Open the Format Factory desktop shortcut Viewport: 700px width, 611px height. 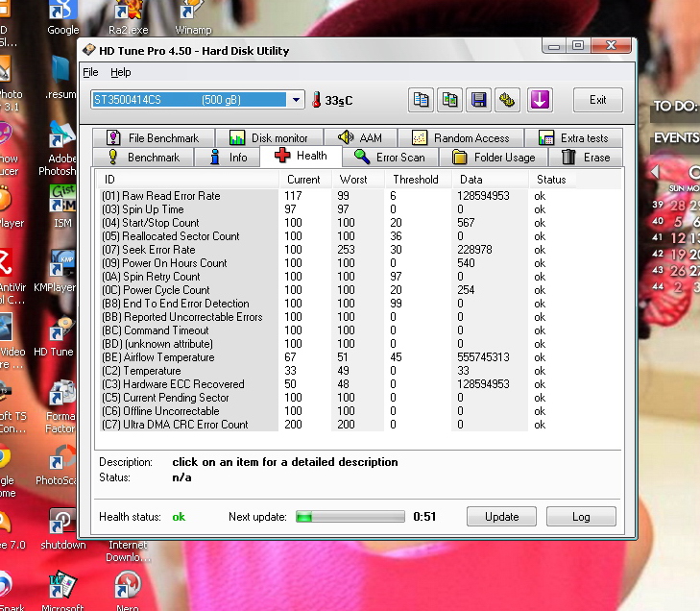pyautogui.click(x=60, y=406)
